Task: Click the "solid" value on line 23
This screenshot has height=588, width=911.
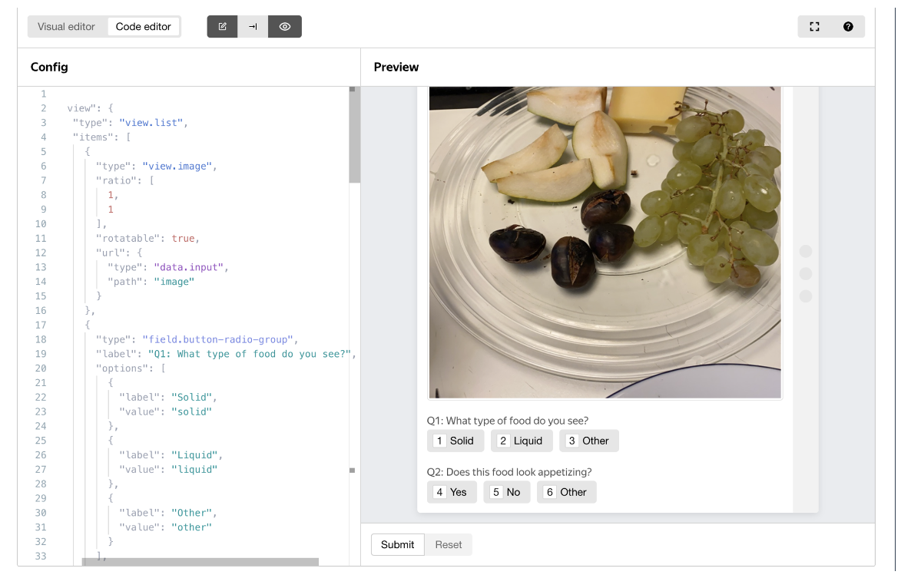Action: [192, 411]
